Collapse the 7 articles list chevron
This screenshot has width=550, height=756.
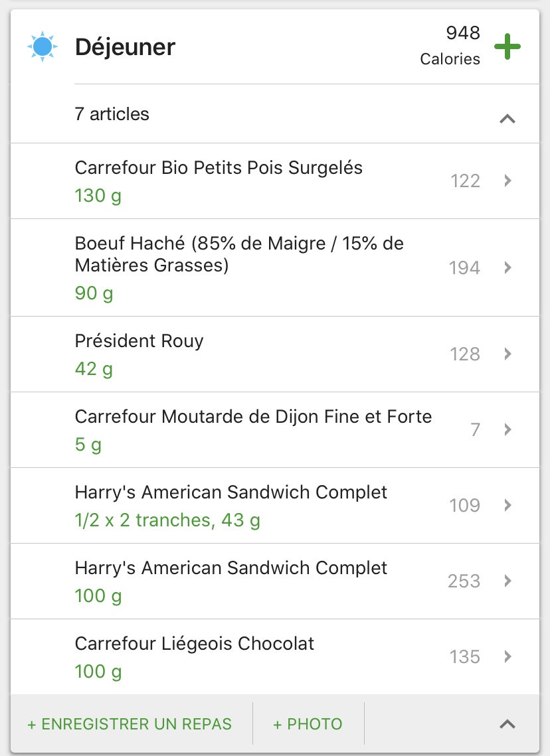(x=507, y=119)
